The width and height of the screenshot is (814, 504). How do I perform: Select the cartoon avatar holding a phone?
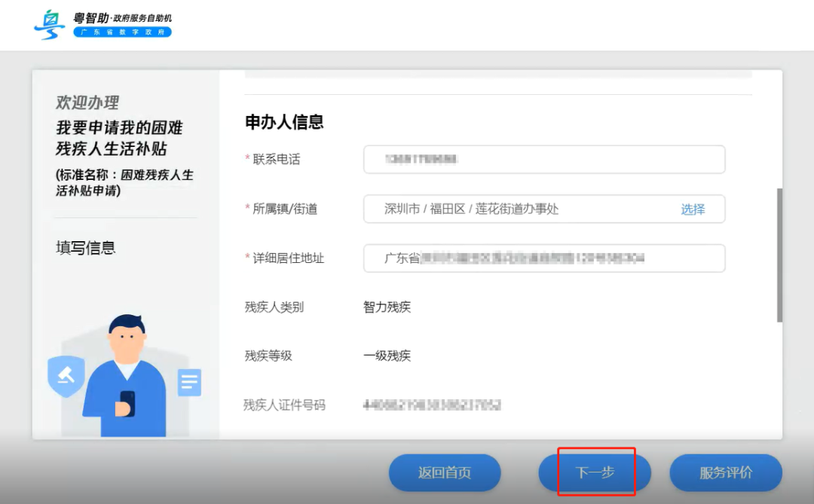tap(124, 373)
